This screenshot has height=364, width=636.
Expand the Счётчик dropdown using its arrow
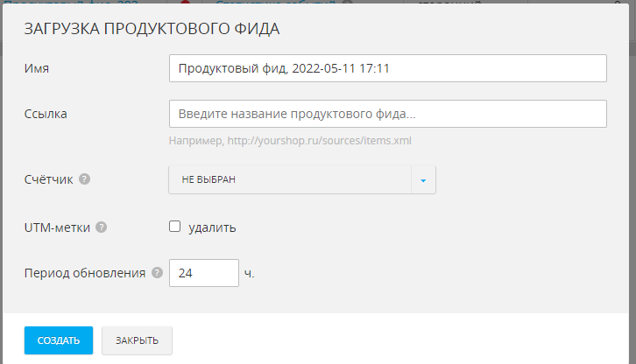coord(423,179)
